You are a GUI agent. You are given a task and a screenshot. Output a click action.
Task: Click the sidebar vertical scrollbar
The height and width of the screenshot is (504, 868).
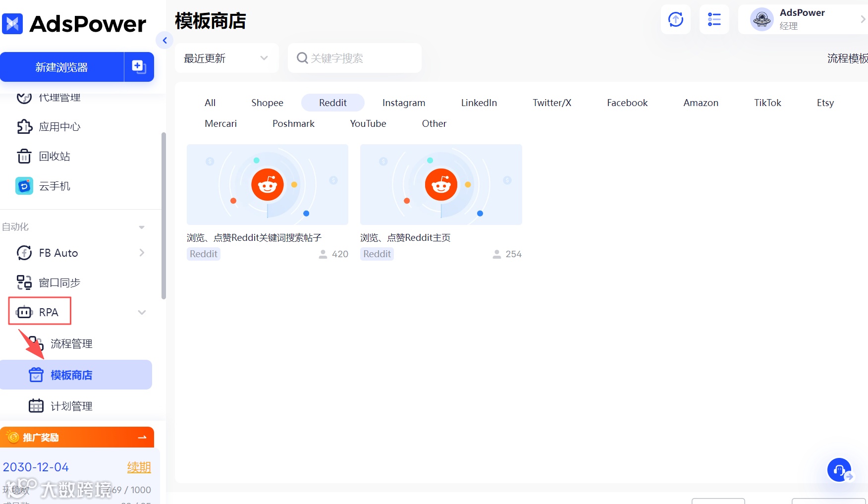point(163,216)
